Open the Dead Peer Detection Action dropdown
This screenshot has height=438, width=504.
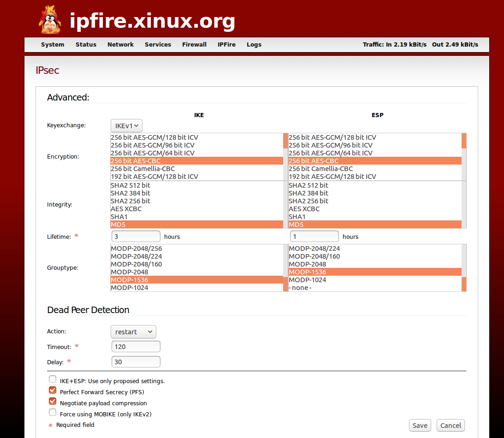pyautogui.click(x=133, y=331)
